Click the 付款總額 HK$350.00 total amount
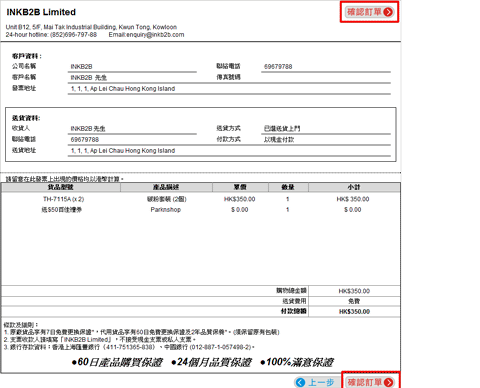The height and width of the screenshot is (388, 480). [x=354, y=312]
